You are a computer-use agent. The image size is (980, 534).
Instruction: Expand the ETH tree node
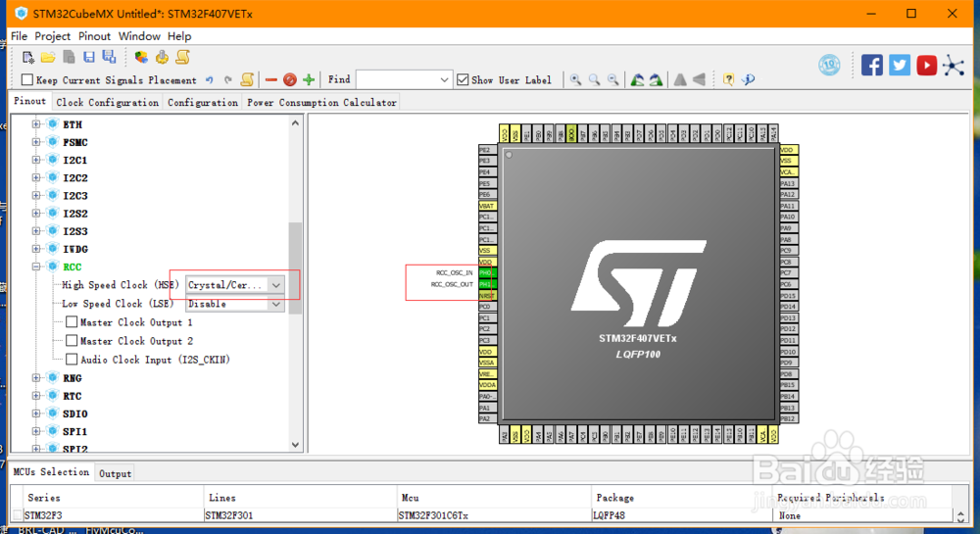pos(36,124)
